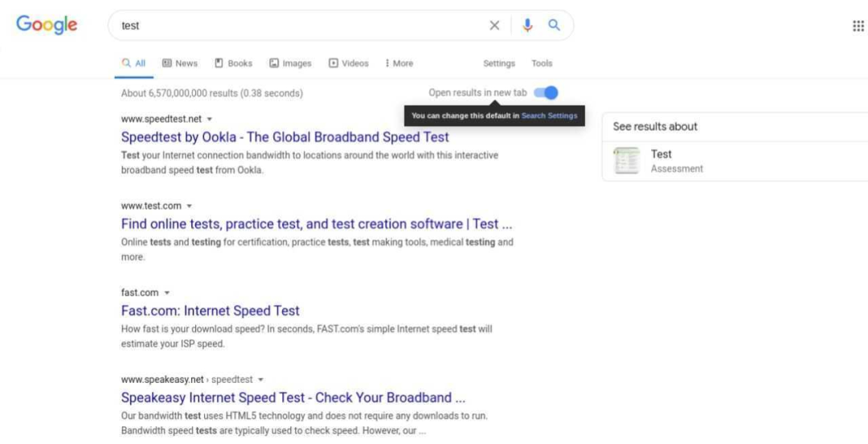Open the Settings menu
This screenshot has height=444, width=868.
pyautogui.click(x=499, y=63)
